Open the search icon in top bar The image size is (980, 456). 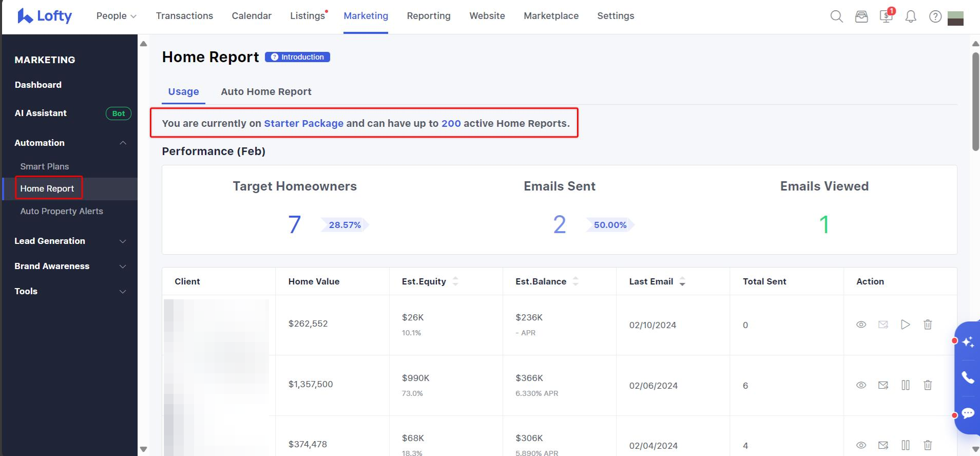(836, 16)
